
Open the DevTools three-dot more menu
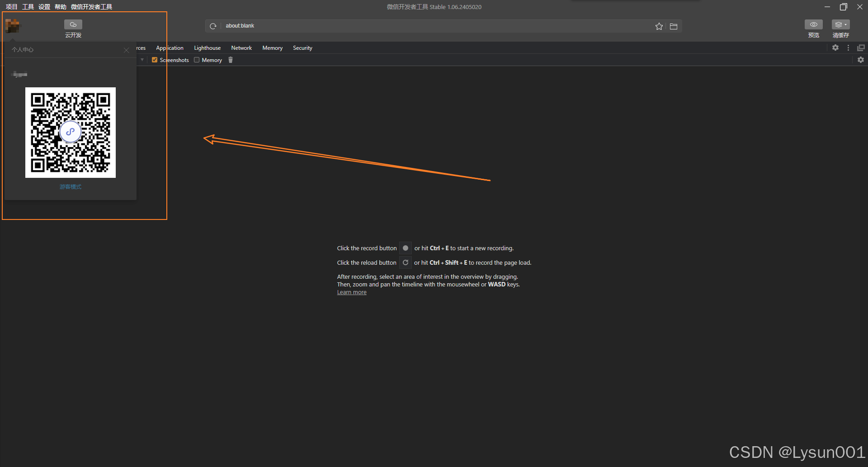tap(848, 48)
